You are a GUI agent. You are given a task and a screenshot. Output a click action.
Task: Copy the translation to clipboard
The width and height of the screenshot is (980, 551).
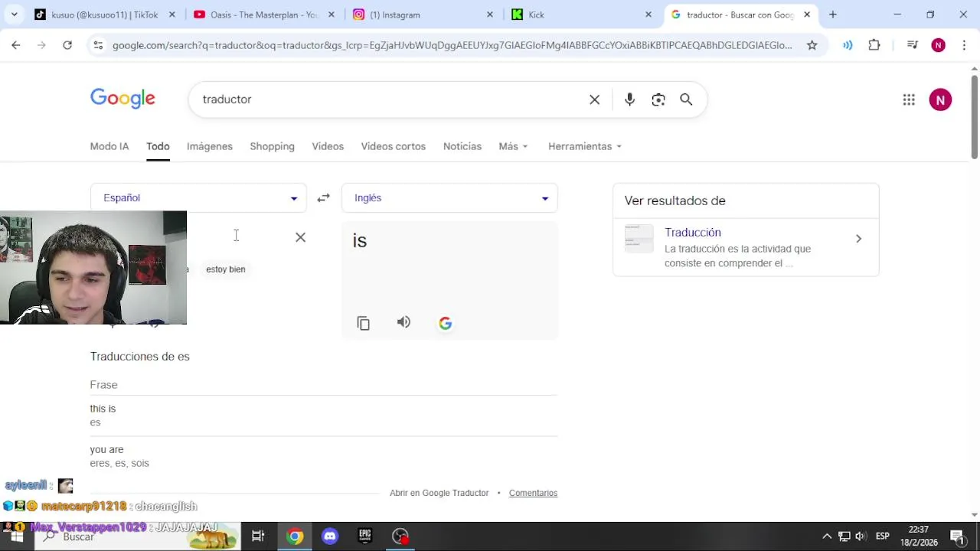pyautogui.click(x=364, y=323)
